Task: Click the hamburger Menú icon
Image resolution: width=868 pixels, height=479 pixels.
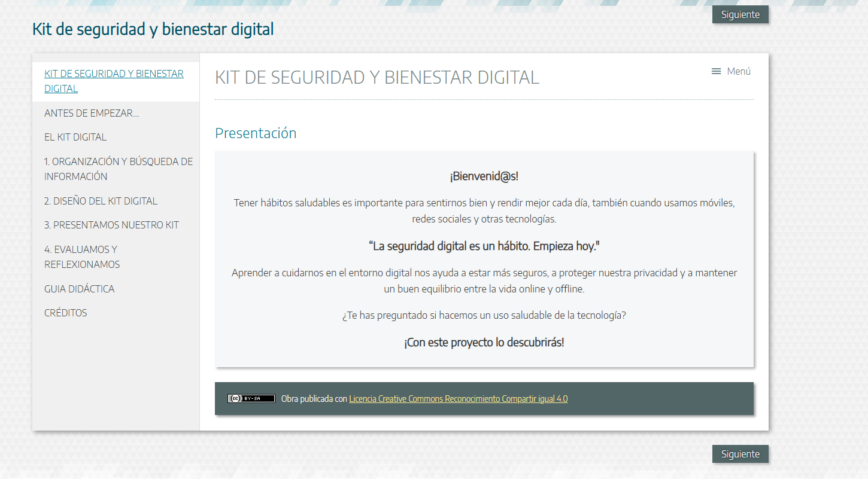Action: (x=716, y=72)
